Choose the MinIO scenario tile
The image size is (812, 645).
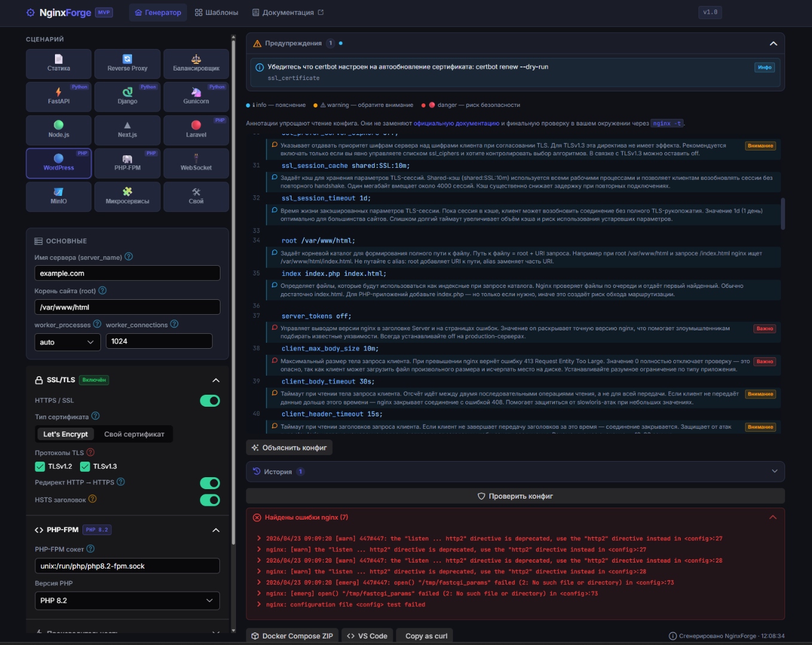click(x=59, y=196)
